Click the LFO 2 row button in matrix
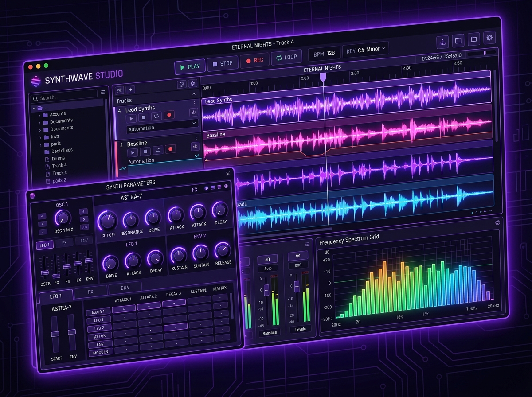The width and height of the screenshot is (532, 397). point(99,328)
